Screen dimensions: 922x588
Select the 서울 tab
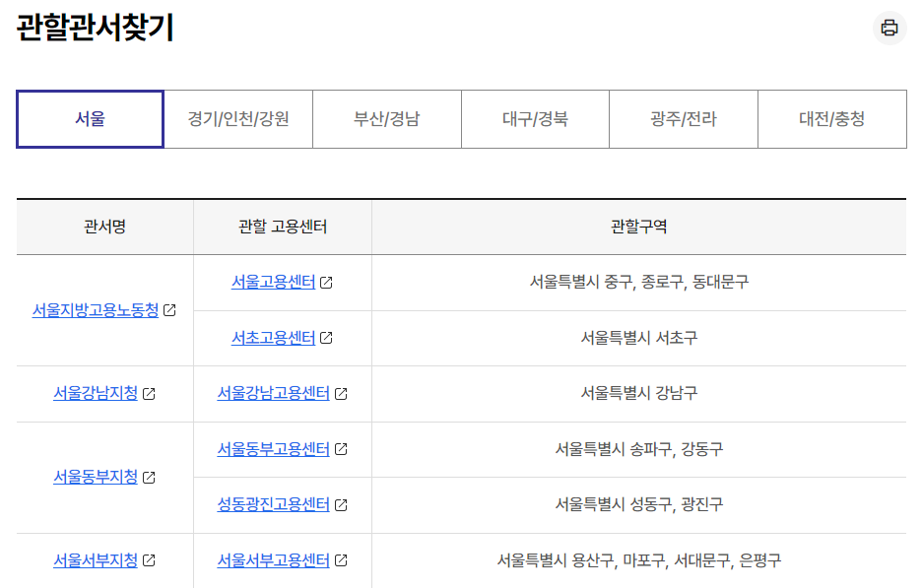pos(90,118)
